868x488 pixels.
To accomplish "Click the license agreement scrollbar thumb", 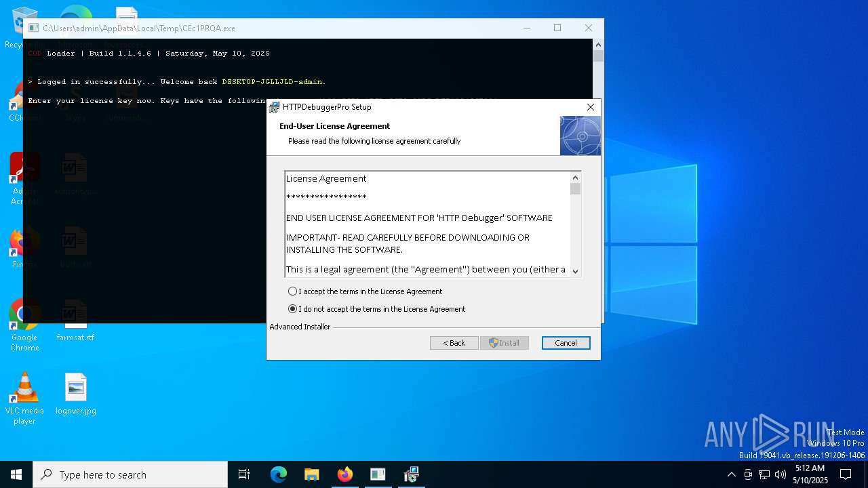I will coord(576,188).
